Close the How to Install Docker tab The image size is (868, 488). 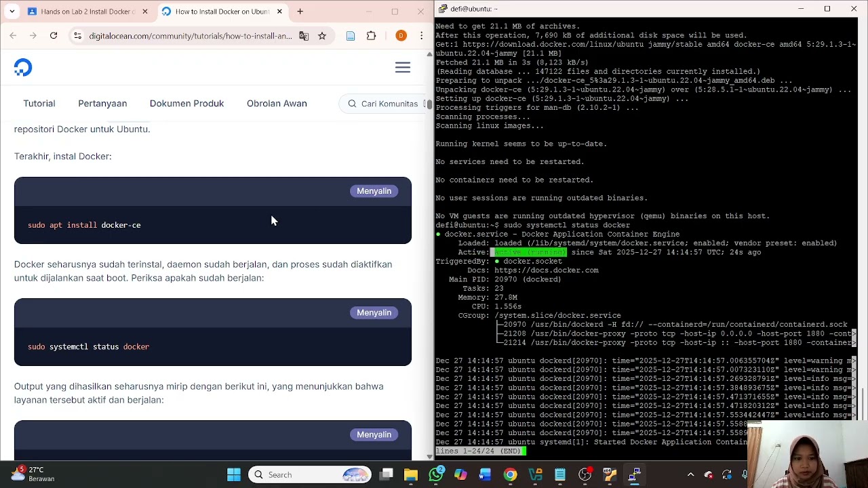pos(279,12)
